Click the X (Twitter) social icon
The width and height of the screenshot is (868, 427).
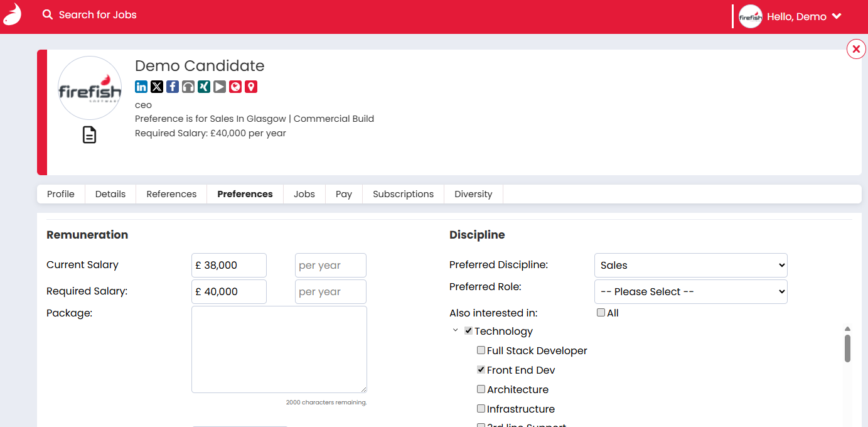[157, 87]
